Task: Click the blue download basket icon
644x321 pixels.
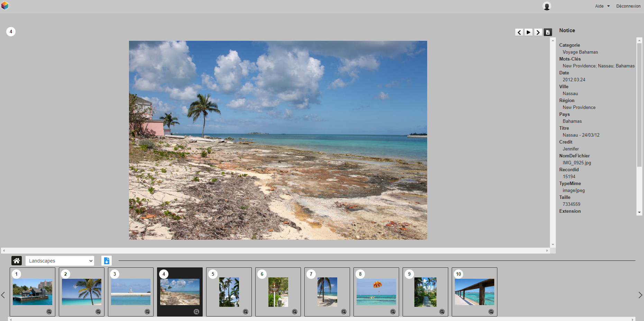Action: [x=107, y=260]
